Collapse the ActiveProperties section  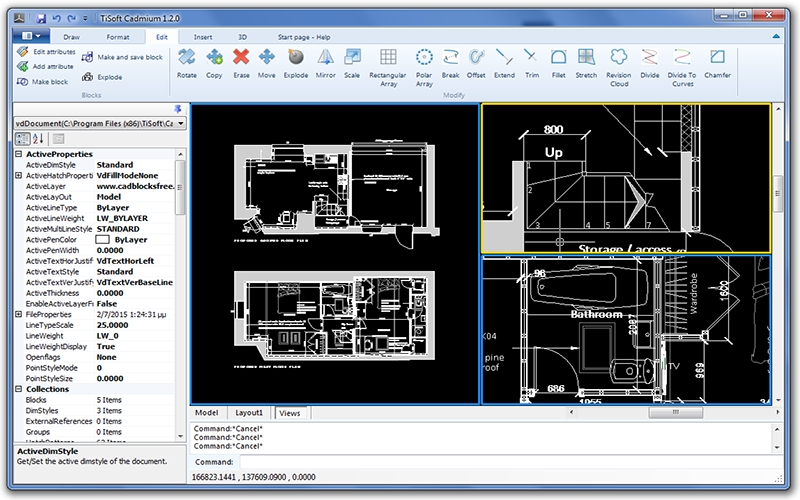19,154
